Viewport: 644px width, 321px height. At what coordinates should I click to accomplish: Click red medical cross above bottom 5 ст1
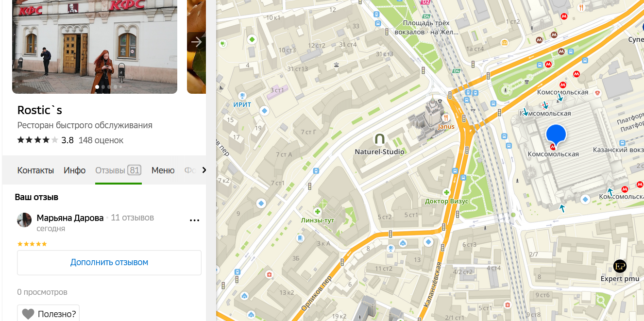[507, 304]
